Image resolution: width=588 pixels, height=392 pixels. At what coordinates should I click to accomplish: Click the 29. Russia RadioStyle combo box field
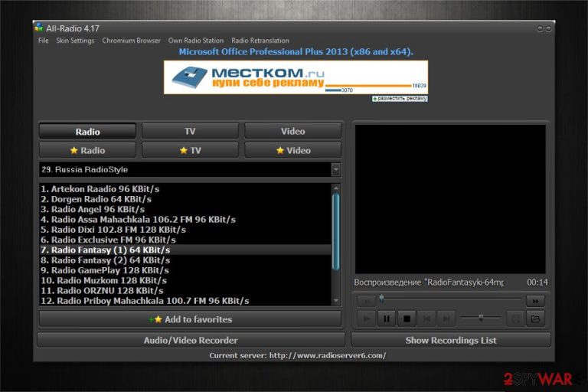pyautogui.click(x=185, y=169)
